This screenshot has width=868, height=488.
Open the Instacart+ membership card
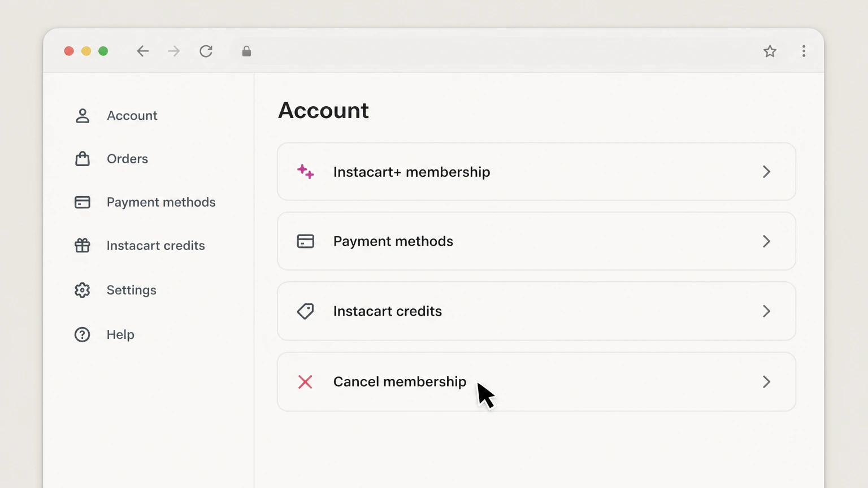(x=536, y=172)
